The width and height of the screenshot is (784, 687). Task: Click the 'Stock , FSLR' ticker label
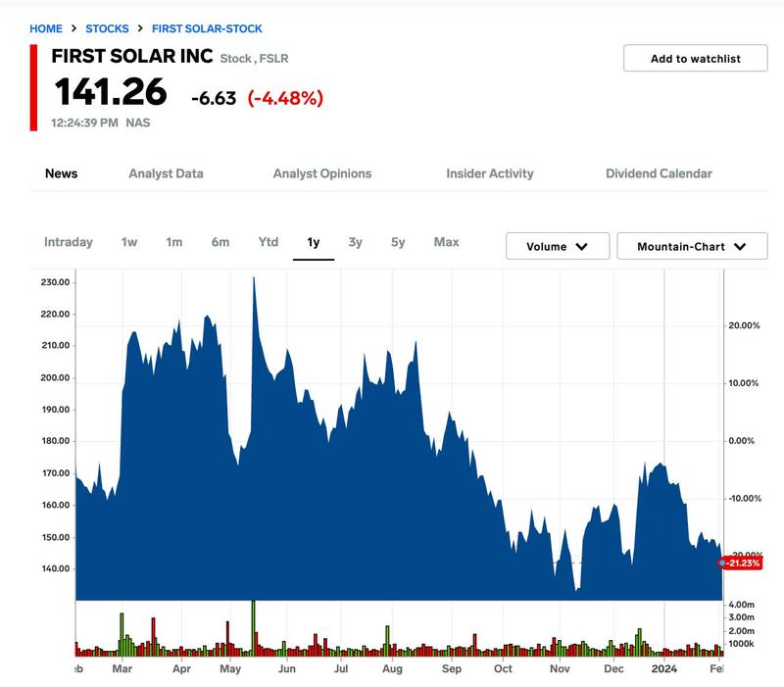[254, 59]
